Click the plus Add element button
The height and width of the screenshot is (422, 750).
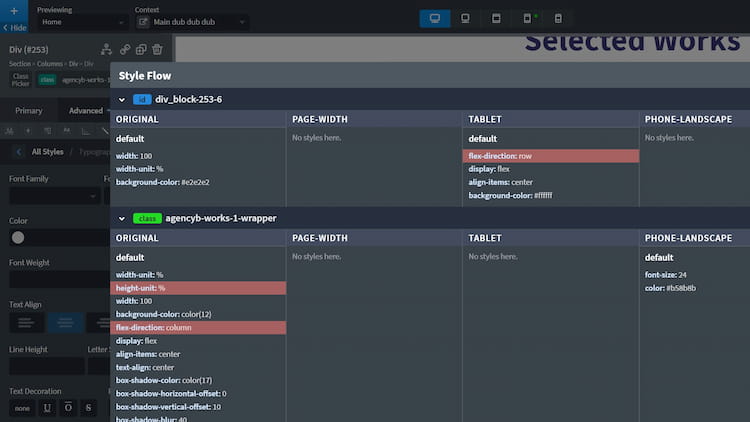[14, 11]
